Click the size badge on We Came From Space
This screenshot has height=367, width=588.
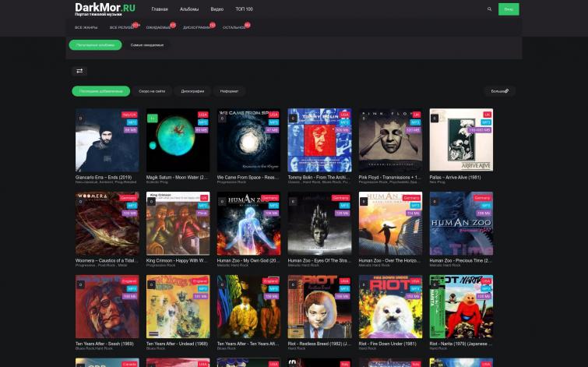click(x=273, y=130)
